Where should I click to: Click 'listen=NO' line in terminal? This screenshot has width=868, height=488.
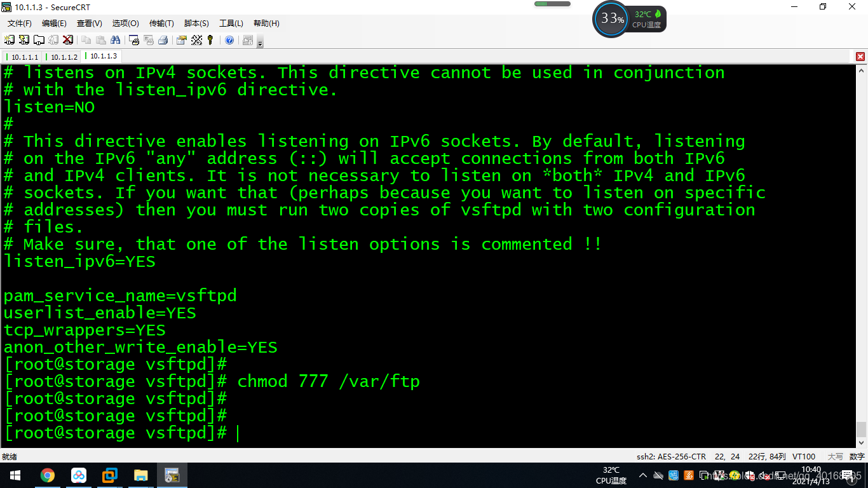tap(50, 107)
